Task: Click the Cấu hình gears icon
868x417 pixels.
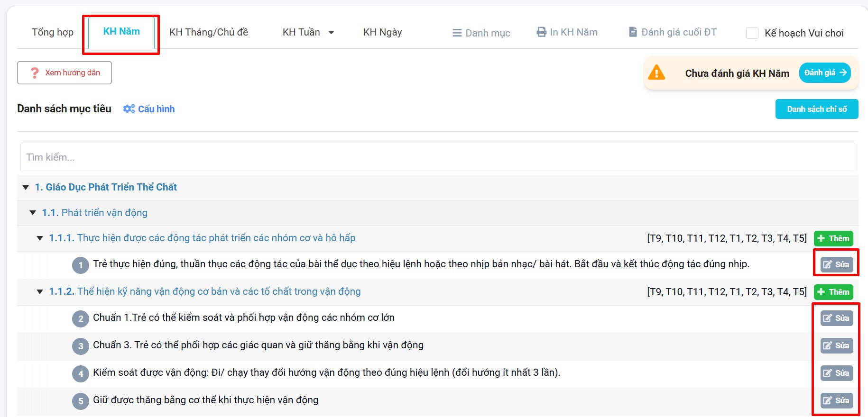Action: pos(129,109)
